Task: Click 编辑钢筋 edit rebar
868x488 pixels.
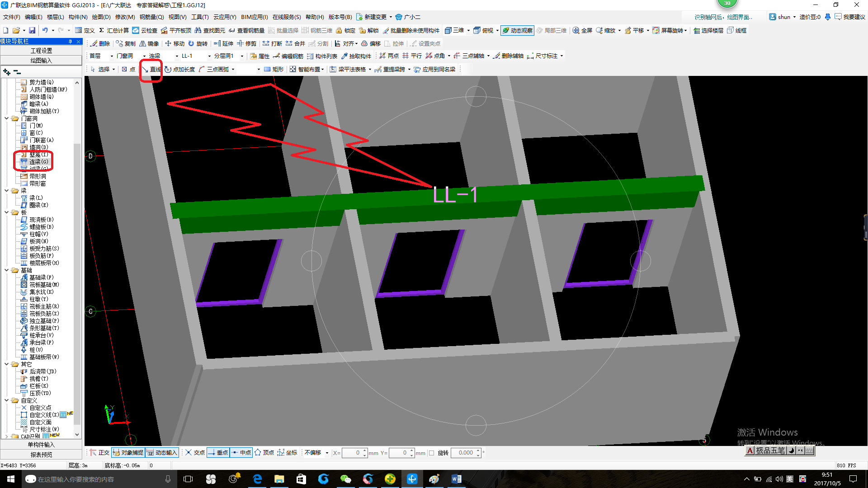Action: pos(288,56)
